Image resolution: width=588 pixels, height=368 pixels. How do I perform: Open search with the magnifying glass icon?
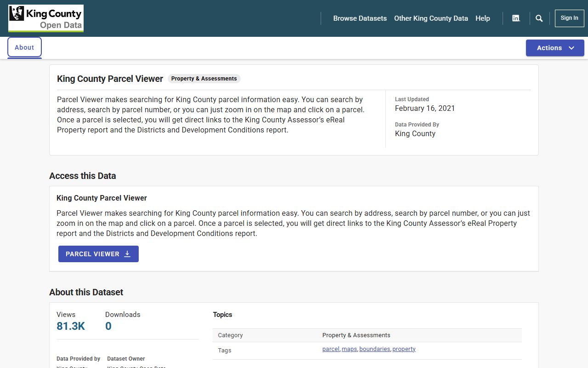tap(539, 18)
